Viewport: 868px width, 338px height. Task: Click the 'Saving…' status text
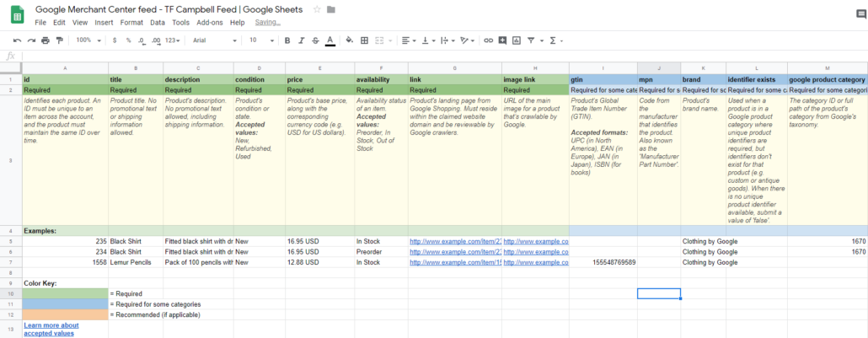pyautogui.click(x=268, y=23)
